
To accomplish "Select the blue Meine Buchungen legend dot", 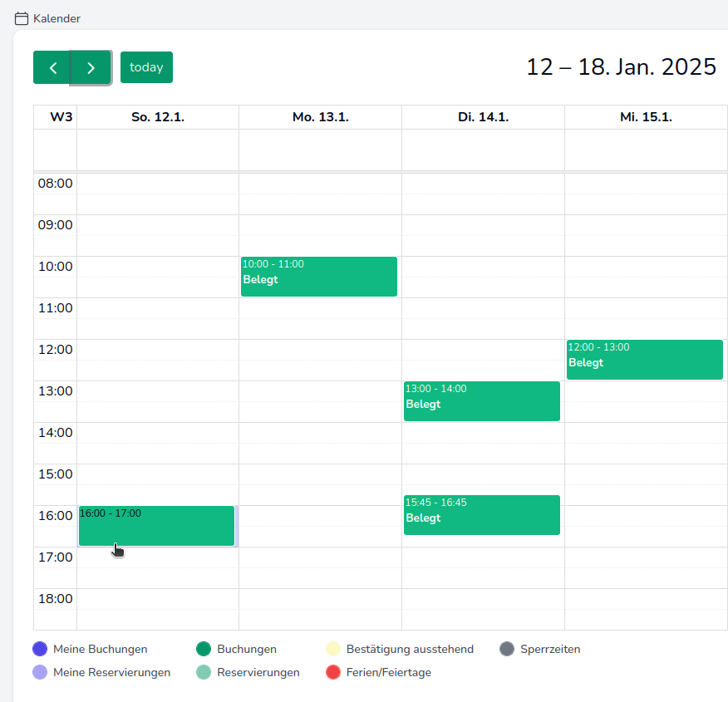I will coord(38,649).
